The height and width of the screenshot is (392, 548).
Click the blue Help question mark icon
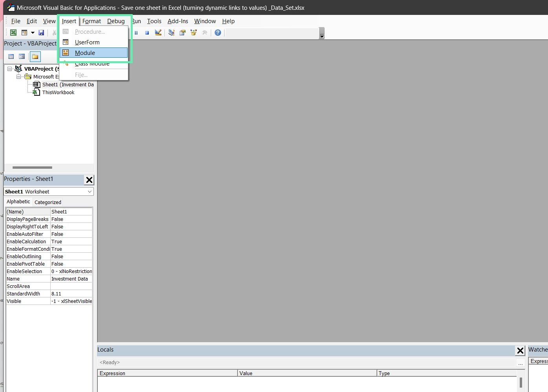tap(218, 33)
